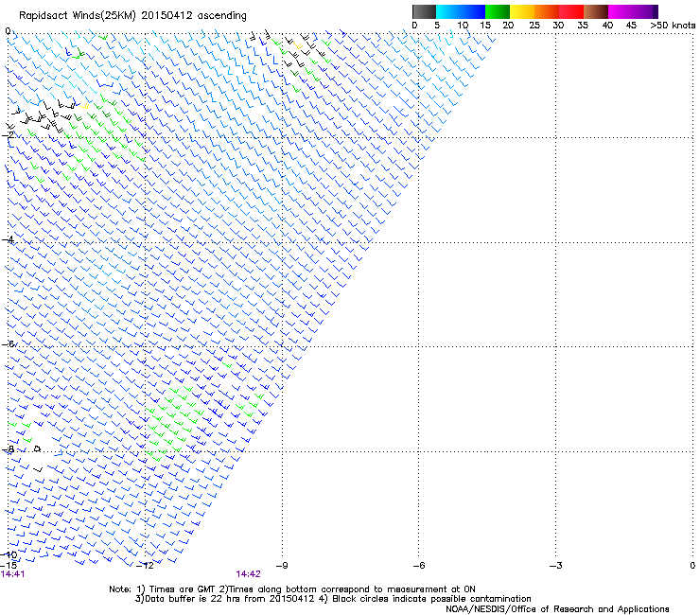Click the longitude axis label -12

(x=145, y=566)
